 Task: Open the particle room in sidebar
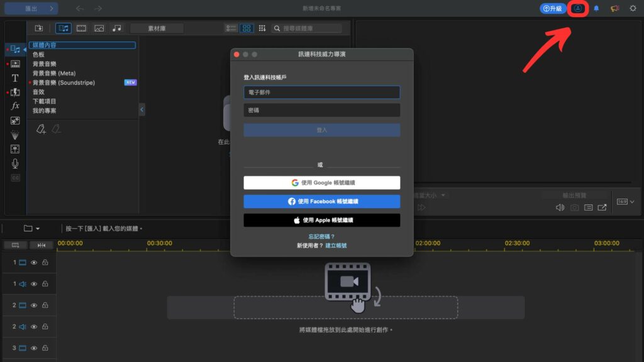pos(15,134)
